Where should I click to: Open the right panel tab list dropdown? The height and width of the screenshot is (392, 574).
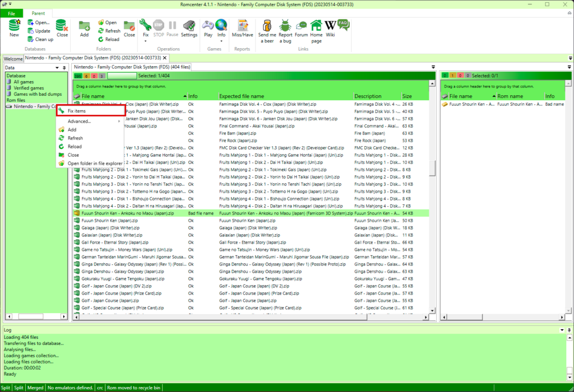pyautogui.click(x=570, y=67)
